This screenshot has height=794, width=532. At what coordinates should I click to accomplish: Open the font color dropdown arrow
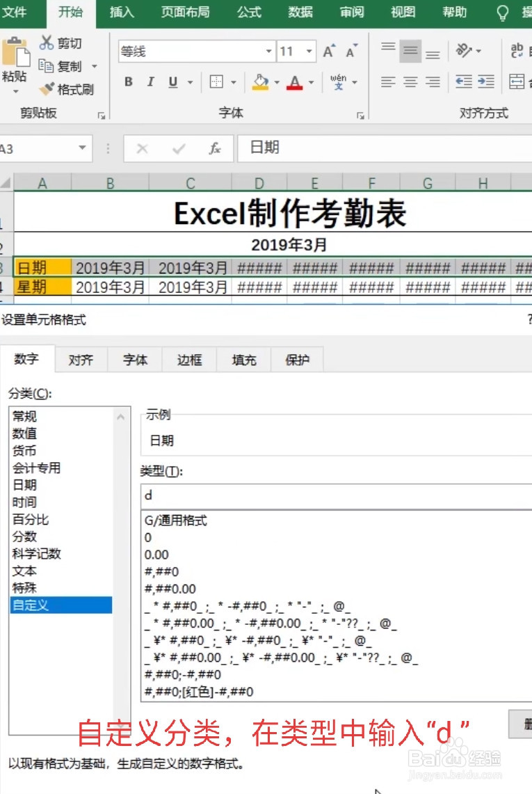pos(312,82)
